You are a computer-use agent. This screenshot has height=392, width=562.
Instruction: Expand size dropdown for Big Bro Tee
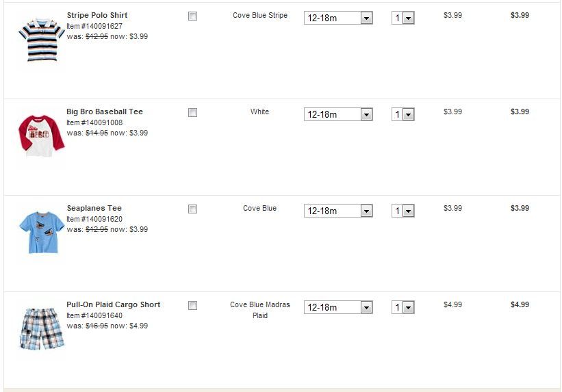(x=338, y=115)
